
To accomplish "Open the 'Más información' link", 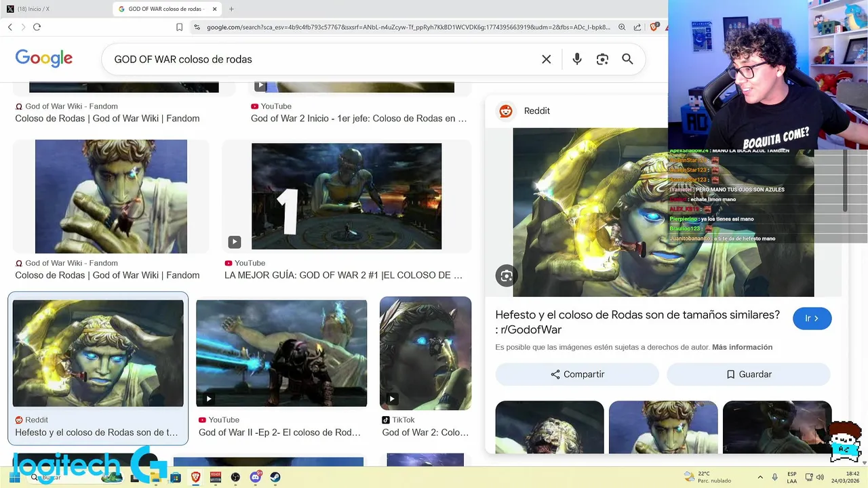I will pos(742,347).
